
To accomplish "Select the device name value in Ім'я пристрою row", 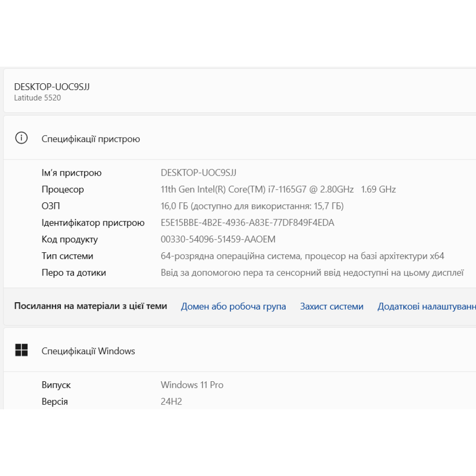I will tap(198, 173).
